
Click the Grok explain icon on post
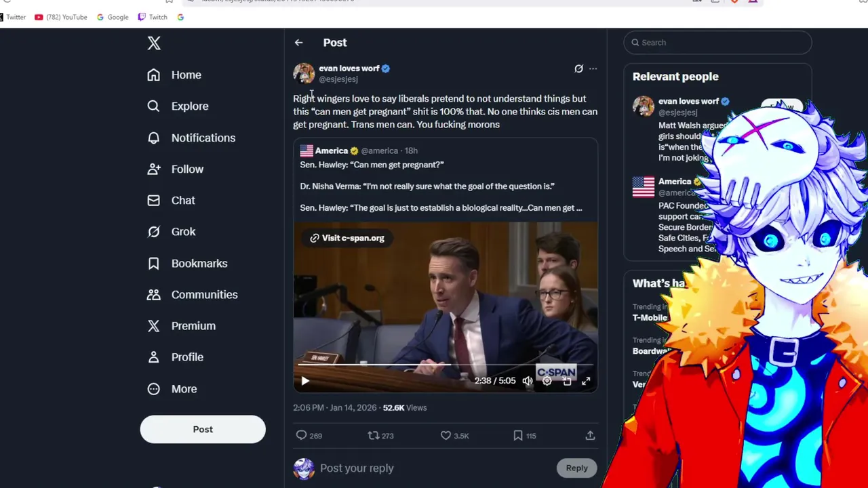578,68
